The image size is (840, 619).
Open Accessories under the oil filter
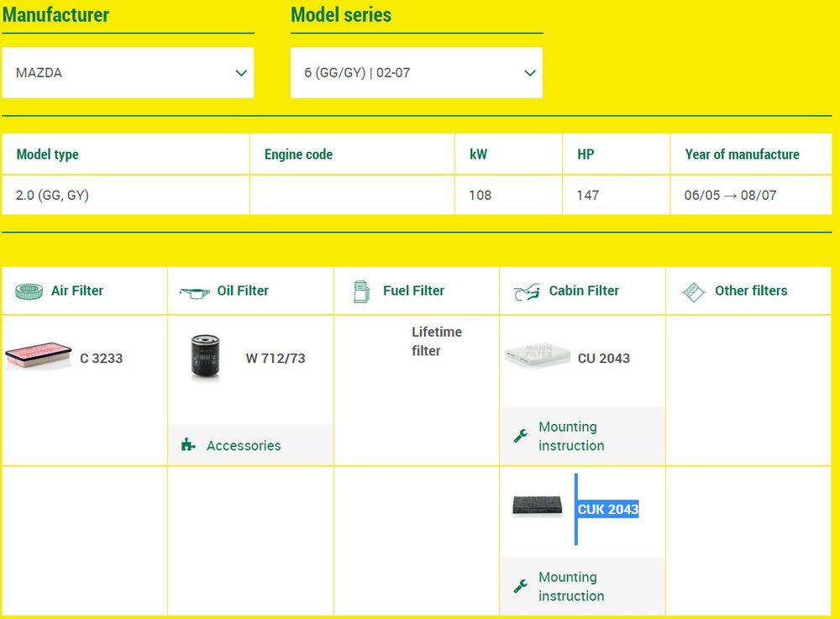pyautogui.click(x=250, y=445)
